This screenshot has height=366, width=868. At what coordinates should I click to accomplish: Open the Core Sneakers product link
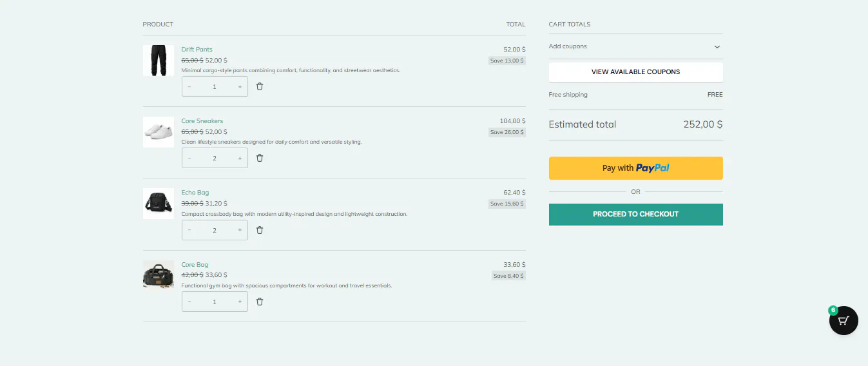click(202, 121)
